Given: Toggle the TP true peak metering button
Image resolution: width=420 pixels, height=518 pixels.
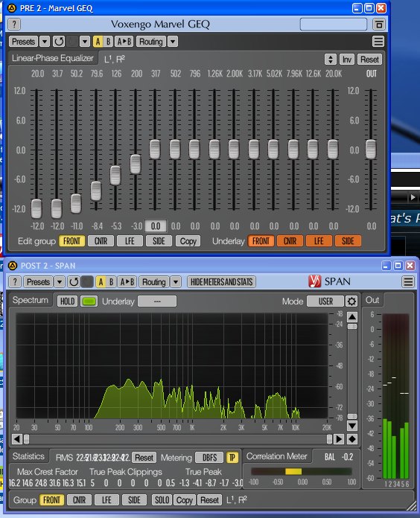Looking at the screenshot, I should [x=232, y=458].
